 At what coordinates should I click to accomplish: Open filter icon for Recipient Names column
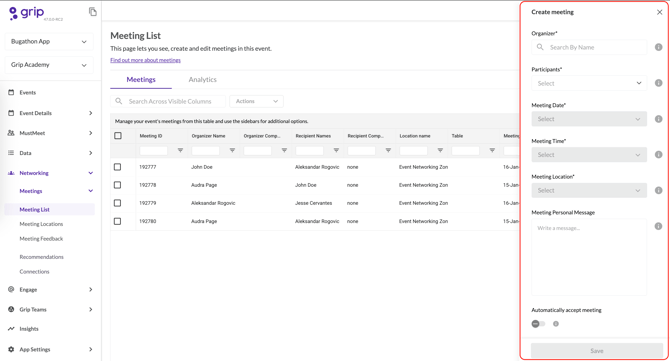[336, 150]
